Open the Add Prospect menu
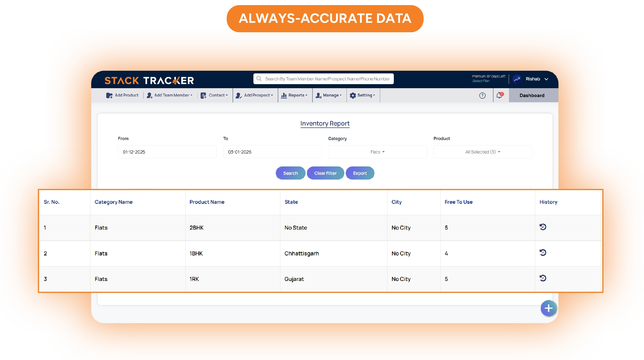This screenshot has width=644, height=360. pyautogui.click(x=255, y=95)
